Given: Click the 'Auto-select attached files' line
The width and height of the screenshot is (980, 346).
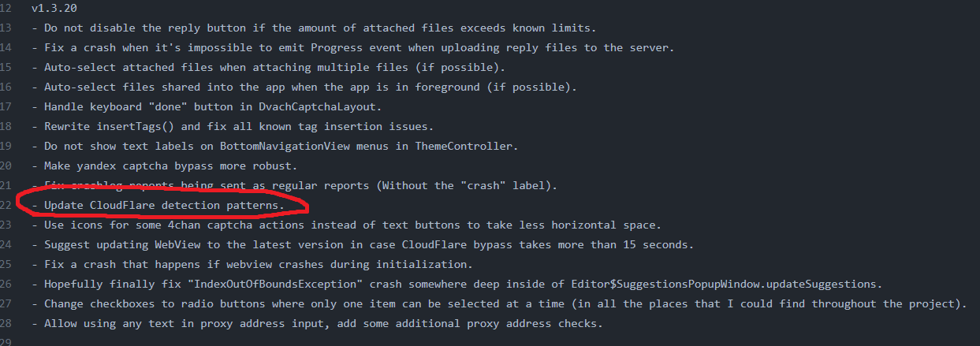Looking at the screenshot, I should 268,67.
